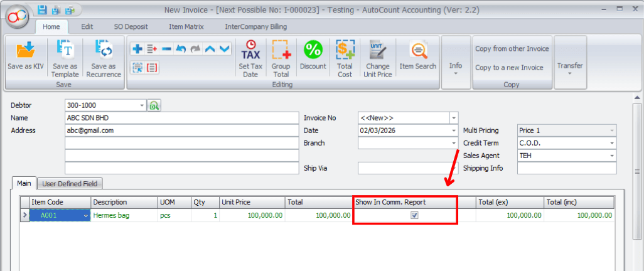The height and width of the screenshot is (271, 644).
Task: Untick Show In Comm. Report for item A001
Action: coord(414,215)
